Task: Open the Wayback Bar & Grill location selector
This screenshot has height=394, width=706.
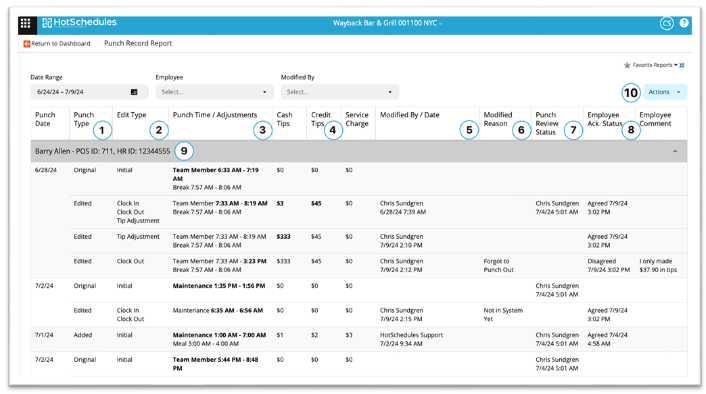Action: coord(387,23)
